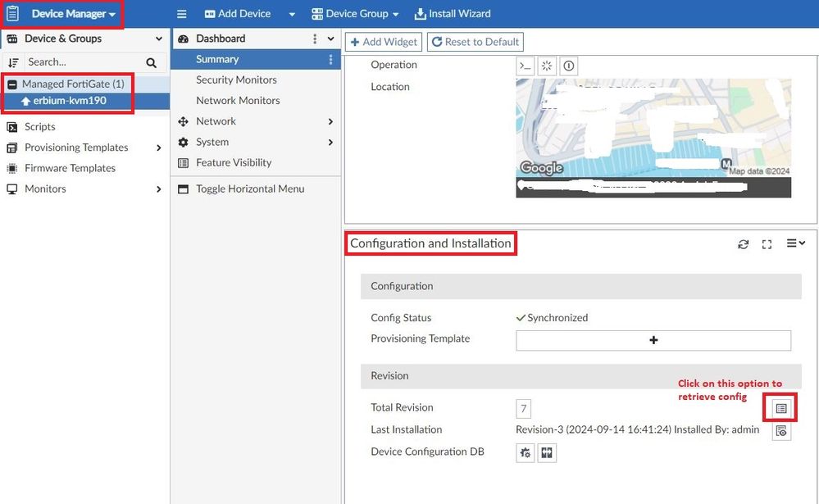The width and height of the screenshot is (819, 504).
Task: Click the device search input field
Action: (x=82, y=62)
